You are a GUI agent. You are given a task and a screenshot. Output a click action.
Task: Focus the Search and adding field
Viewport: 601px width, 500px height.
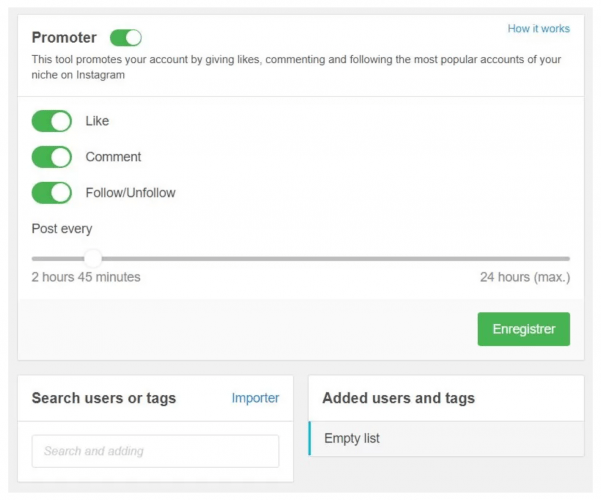155,451
